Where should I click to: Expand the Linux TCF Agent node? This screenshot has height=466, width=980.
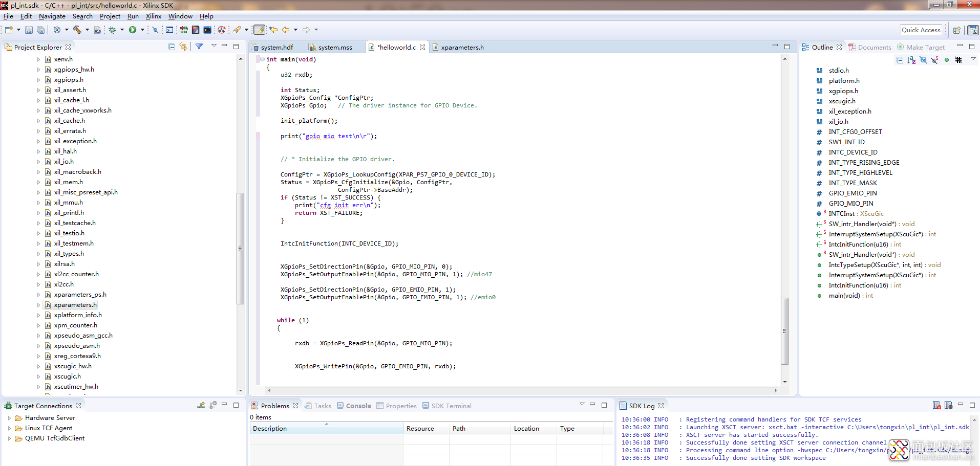coord(9,428)
